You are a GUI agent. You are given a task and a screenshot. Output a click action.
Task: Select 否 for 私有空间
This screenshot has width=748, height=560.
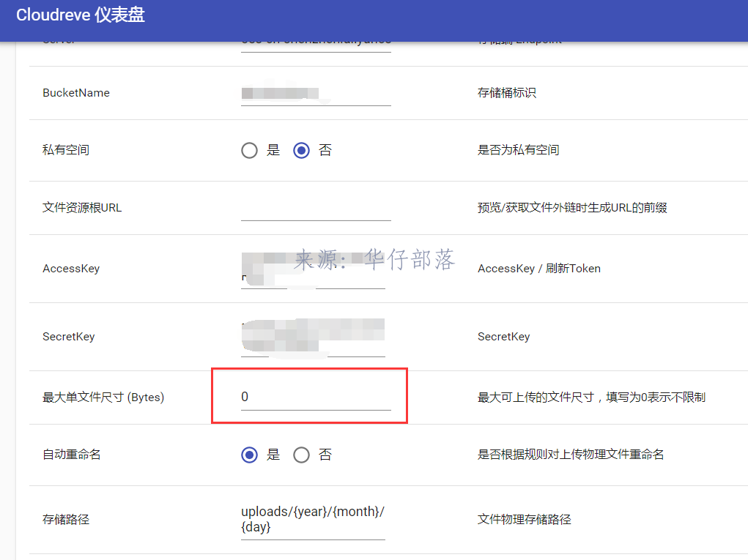coord(301,150)
